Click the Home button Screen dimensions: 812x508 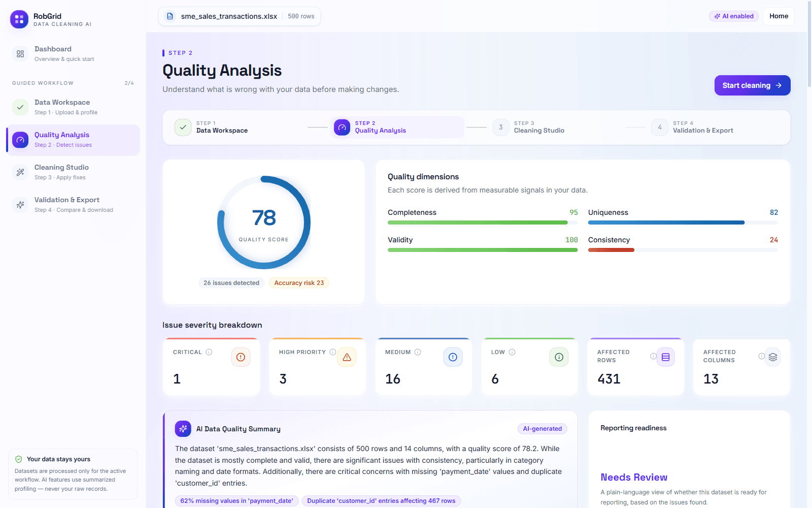(x=779, y=16)
